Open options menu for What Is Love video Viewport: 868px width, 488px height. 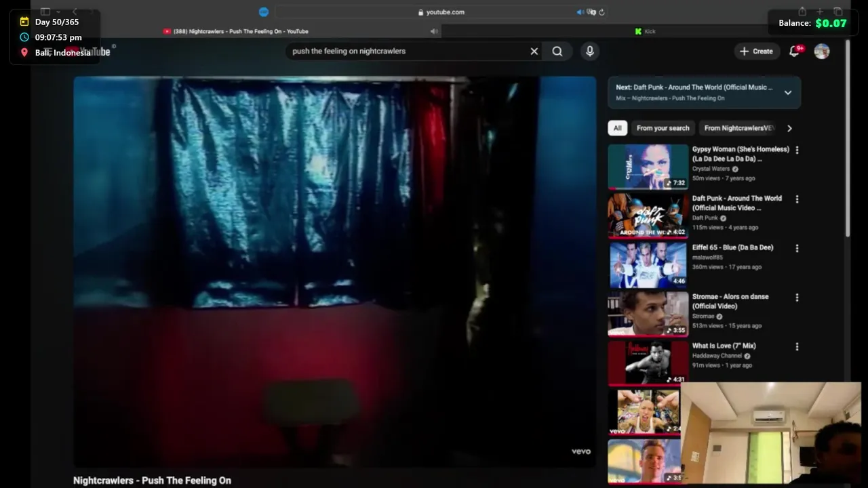(797, 346)
